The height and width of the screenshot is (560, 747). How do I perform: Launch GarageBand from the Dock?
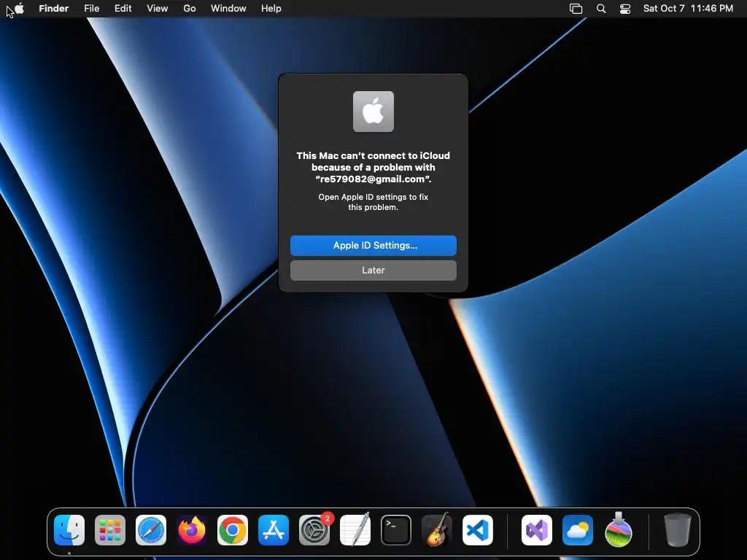[437, 529]
